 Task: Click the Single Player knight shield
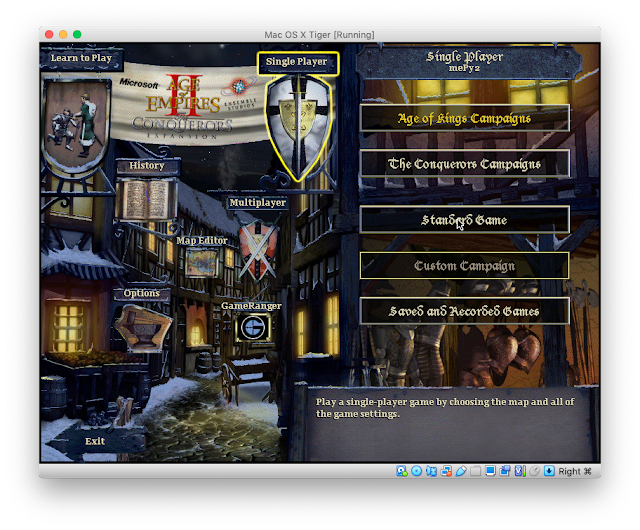click(x=298, y=127)
